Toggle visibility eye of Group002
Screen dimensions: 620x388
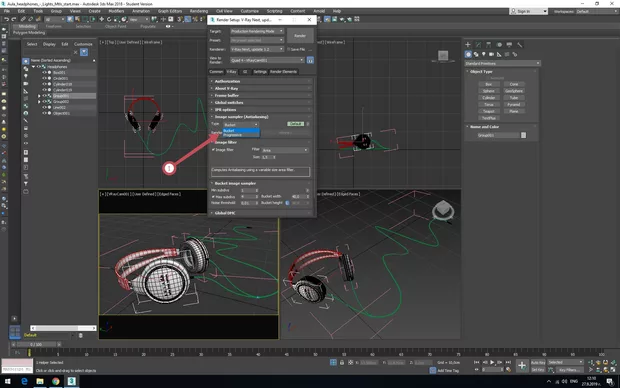[x=44, y=102]
